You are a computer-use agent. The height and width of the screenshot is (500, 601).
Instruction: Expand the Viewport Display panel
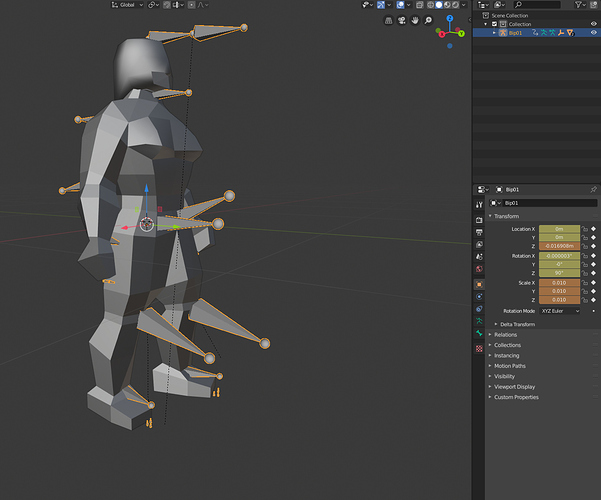click(514, 386)
